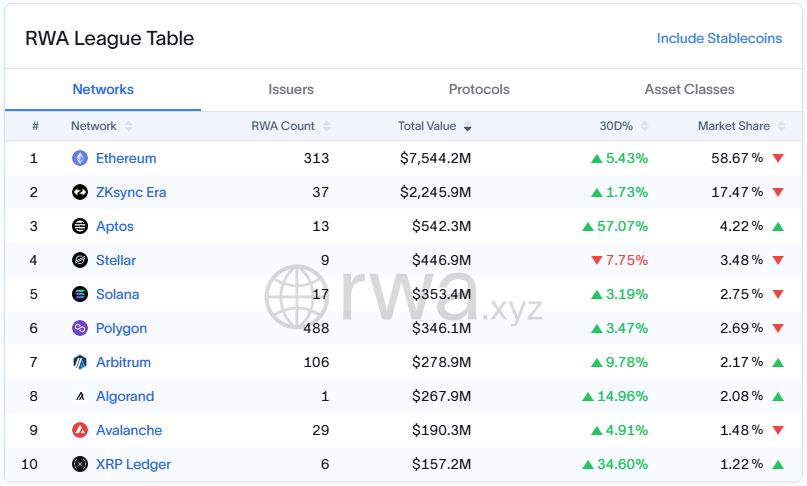The image size is (807, 486).
Task: Click the XRP Ledger logo icon
Action: tap(80, 464)
